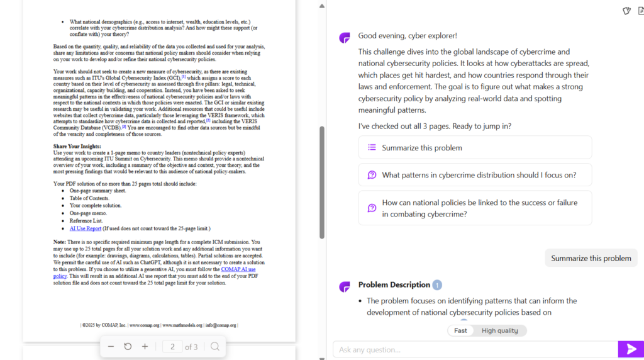Follow footnote [1] after Global Cybersecurity Index
The height and width of the screenshot is (360, 644).
click(184, 76)
